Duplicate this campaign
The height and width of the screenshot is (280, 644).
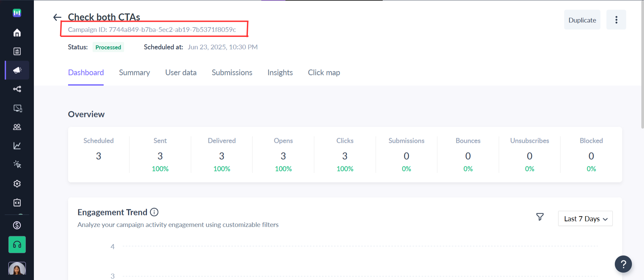click(582, 20)
